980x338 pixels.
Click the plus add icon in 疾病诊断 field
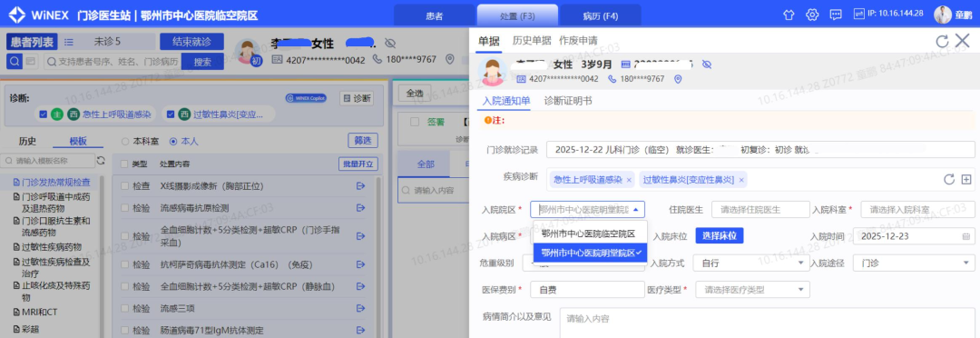pyautogui.click(x=965, y=180)
